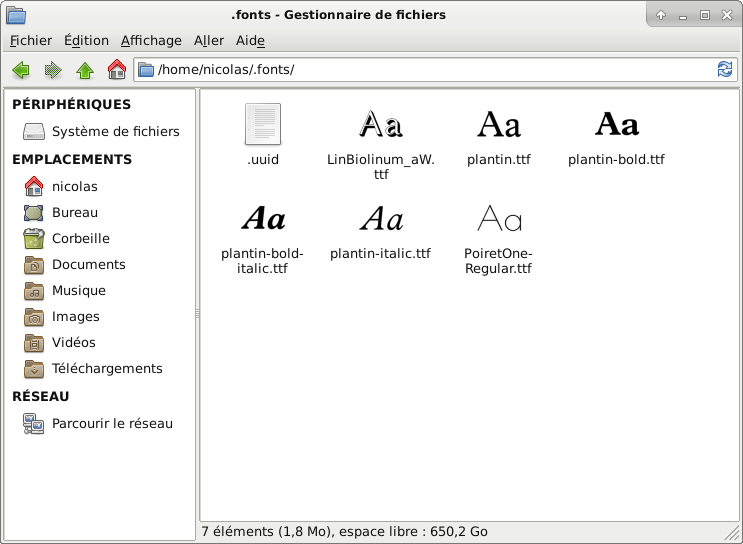Go forward with the right arrow icon
743x544 pixels.
[x=53, y=70]
